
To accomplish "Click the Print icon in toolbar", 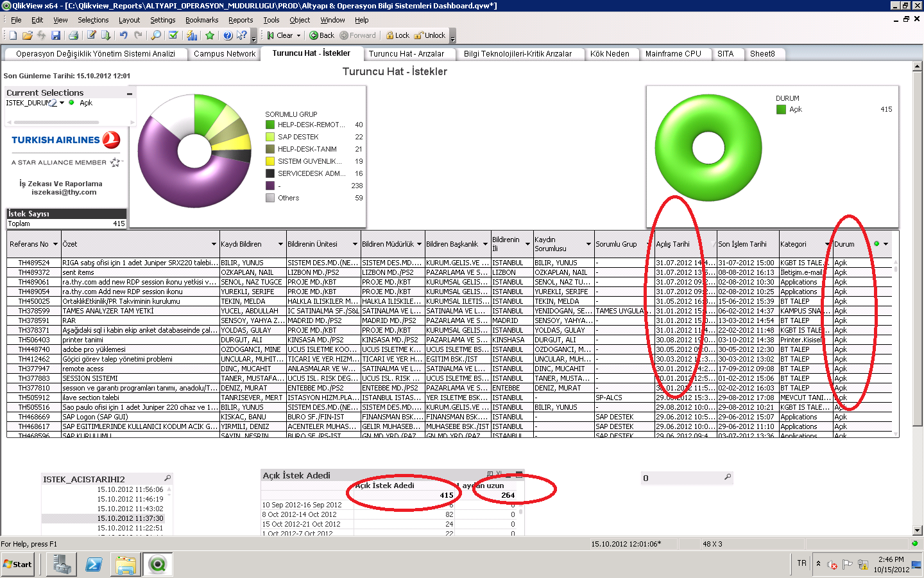I will (73, 35).
